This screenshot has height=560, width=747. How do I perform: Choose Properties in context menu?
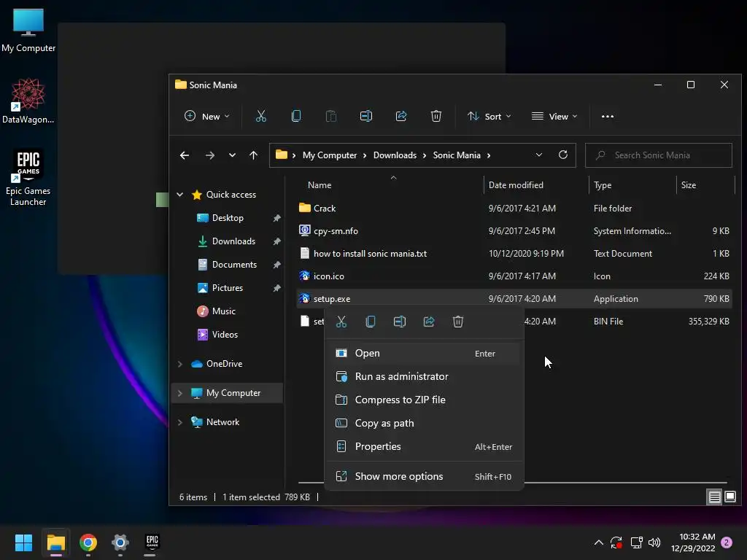point(424,447)
